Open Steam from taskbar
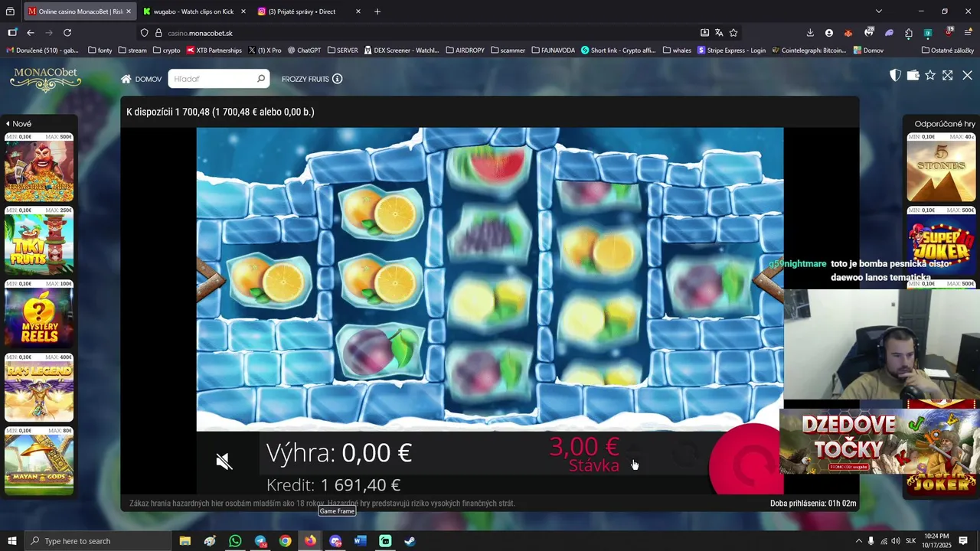Screen dimensions: 980x551 tap(410, 541)
